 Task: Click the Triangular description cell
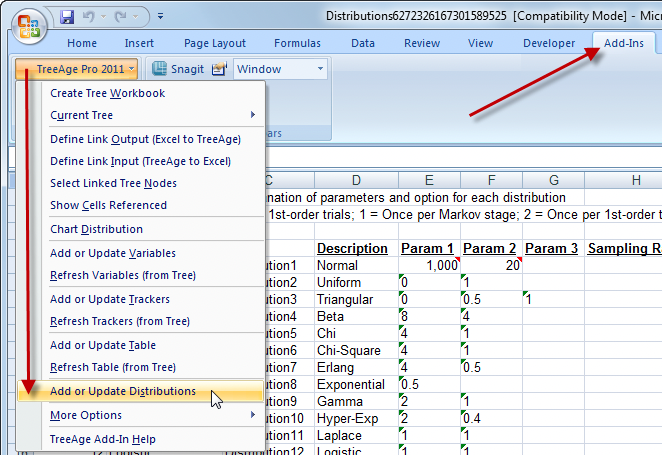tap(356, 299)
